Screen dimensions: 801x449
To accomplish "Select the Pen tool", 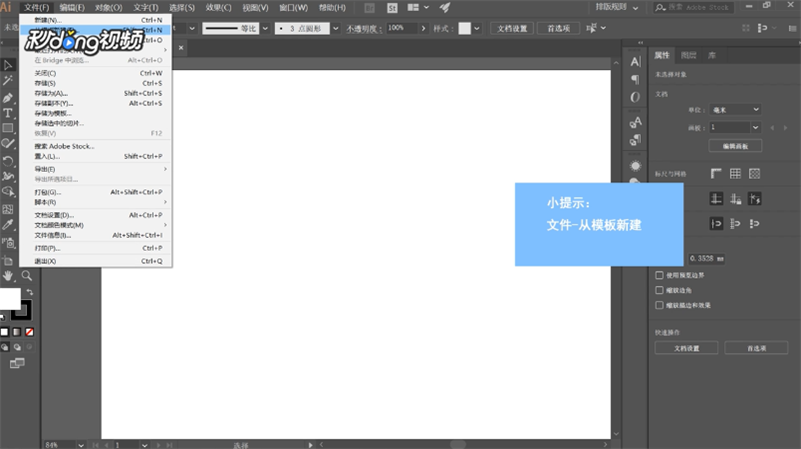I will [8, 97].
